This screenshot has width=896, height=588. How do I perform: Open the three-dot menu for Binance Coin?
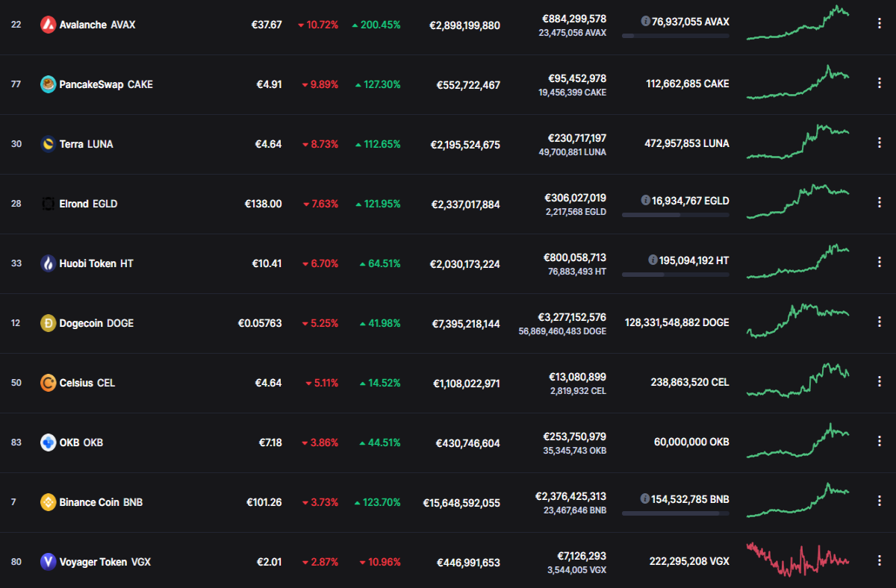(879, 501)
